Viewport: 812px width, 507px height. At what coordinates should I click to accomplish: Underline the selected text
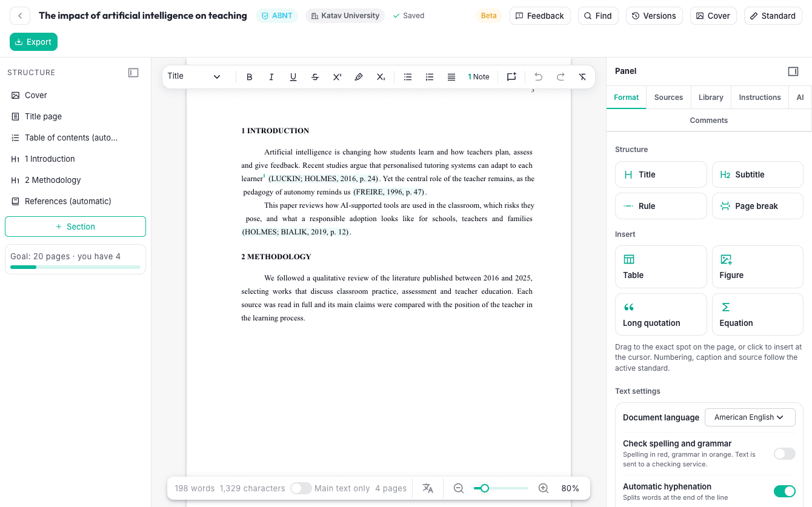tap(293, 77)
